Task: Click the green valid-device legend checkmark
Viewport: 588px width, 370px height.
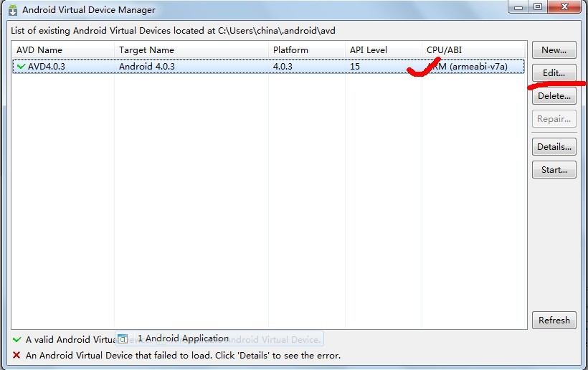Action: [x=17, y=340]
